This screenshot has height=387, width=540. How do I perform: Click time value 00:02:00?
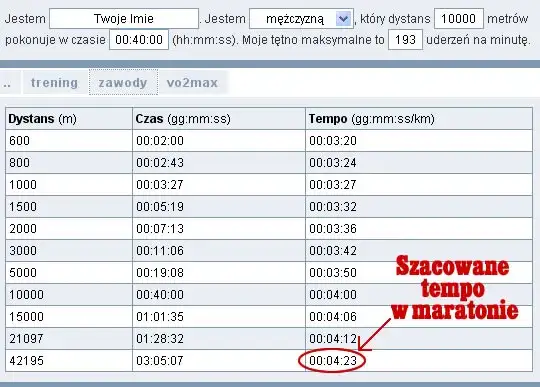pos(160,141)
